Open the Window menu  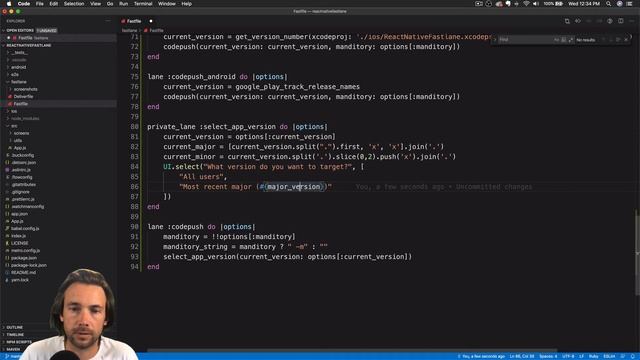[x=167, y=4]
